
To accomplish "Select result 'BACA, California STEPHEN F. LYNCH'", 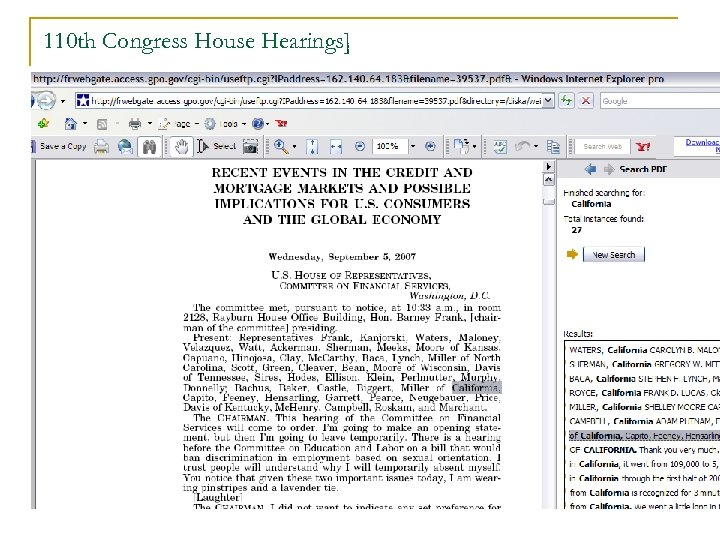I will (644, 378).
